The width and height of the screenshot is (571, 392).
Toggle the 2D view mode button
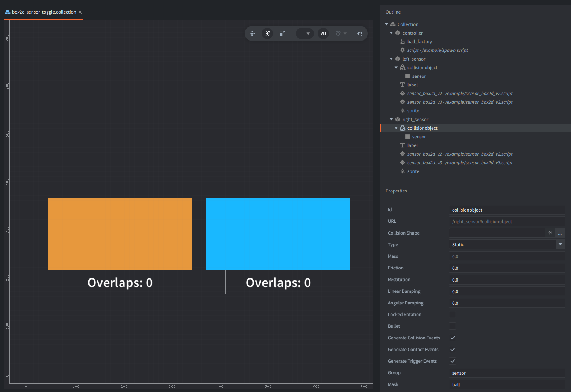(x=323, y=33)
